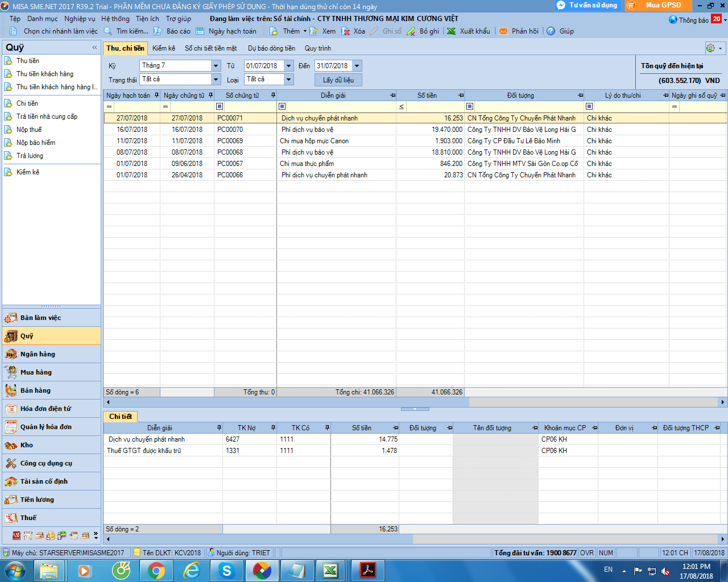Open the Đến date picker dropdown
Viewport: 728px width, 582px height.
coord(357,66)
